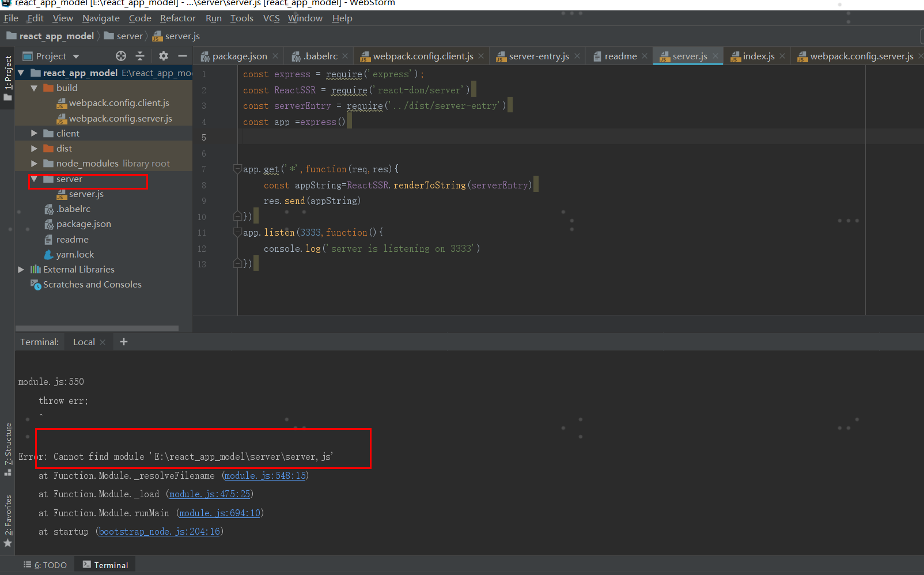
Task: Close the webpack.config.client.js tab
Action: pos(481,56)
